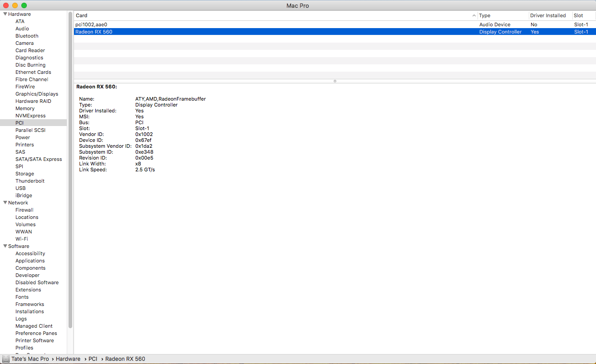Select Developer under Software
Viewport: 596px width, 364px height.
click(27, 275)
